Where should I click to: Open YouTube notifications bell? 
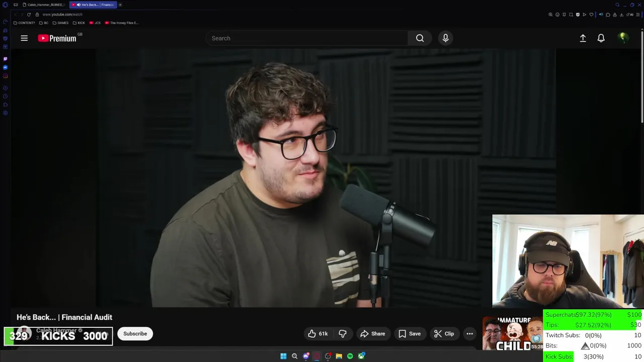pos(601,38)
